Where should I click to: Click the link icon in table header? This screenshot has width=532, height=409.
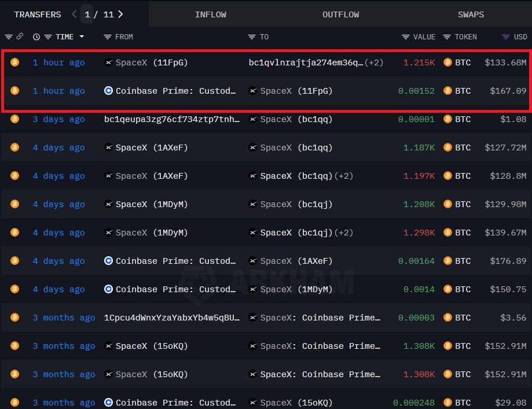[20, 37]
